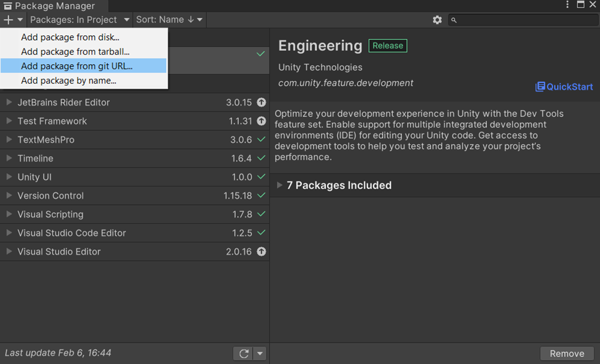Click version 3.0.15 on the JetBrains row

239,102
